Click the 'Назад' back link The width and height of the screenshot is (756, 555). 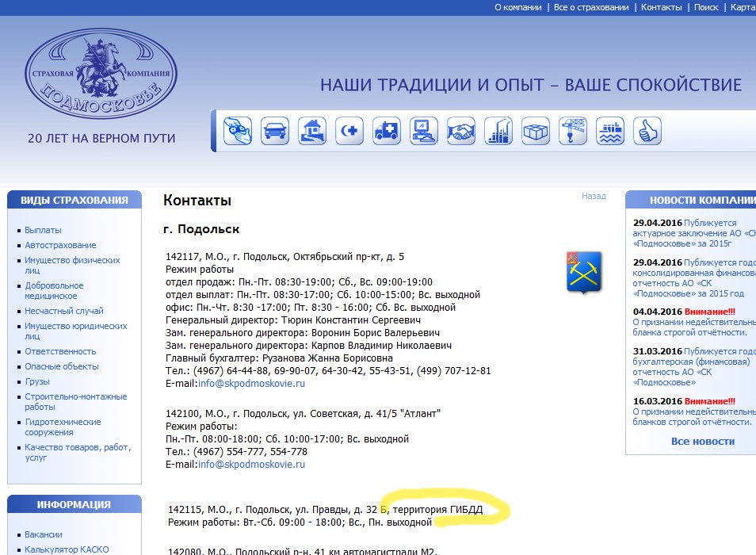[594, 196]
